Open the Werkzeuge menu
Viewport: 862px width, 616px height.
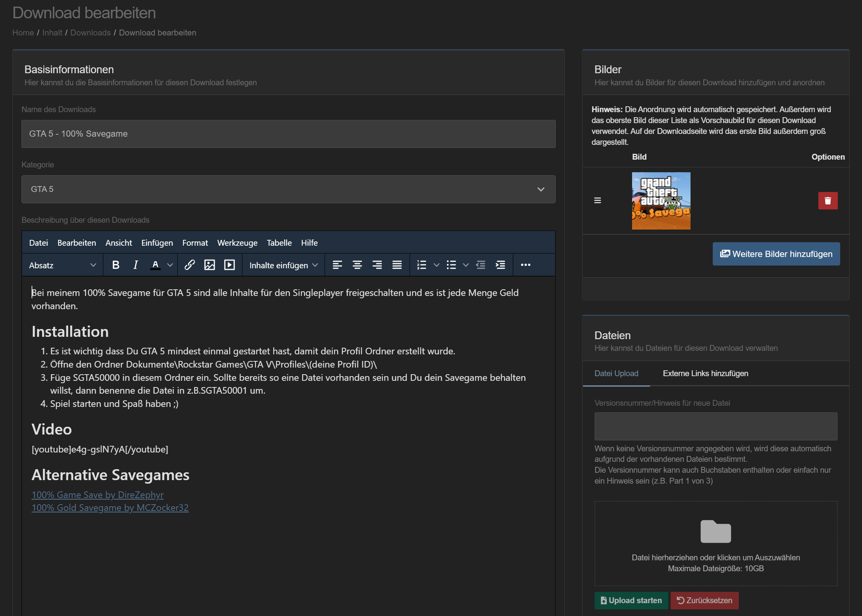coord(237,243)
